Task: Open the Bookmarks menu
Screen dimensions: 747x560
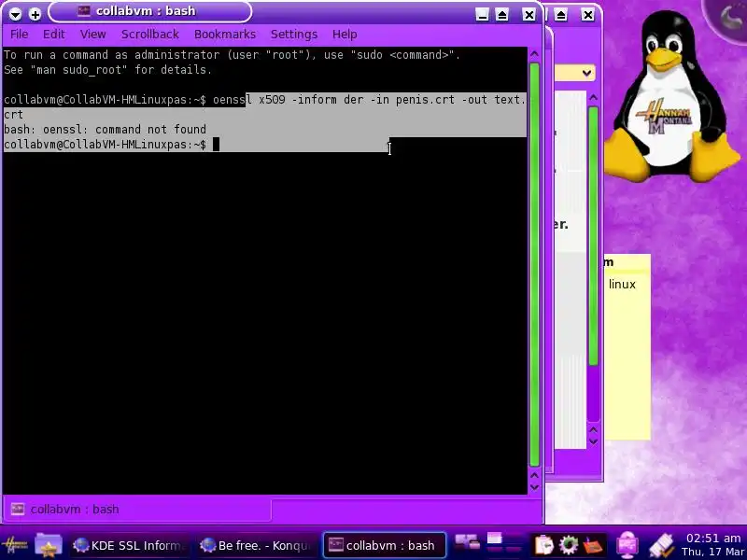Action: tap(225, 35)
